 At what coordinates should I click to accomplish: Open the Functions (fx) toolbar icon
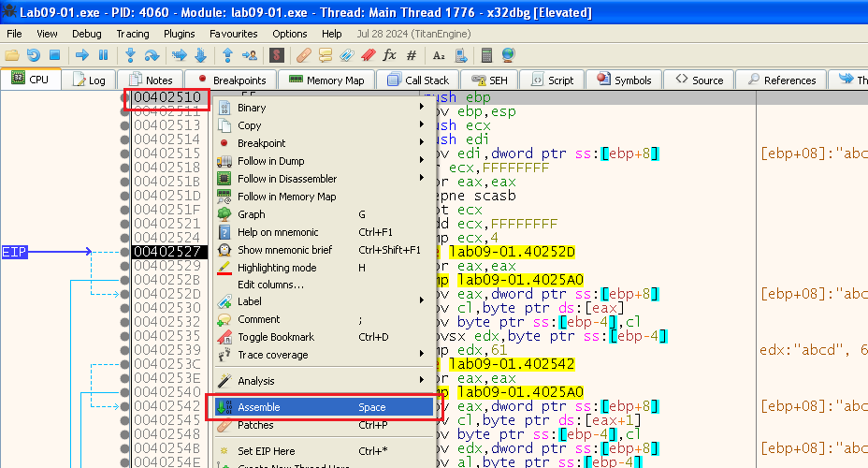389,55
